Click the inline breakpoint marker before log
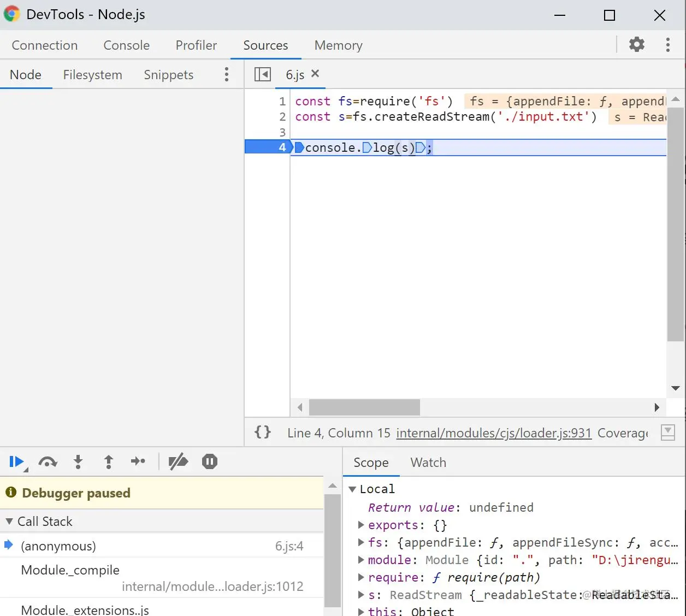This screenshot has width=686, height=616. click(367, 147)
